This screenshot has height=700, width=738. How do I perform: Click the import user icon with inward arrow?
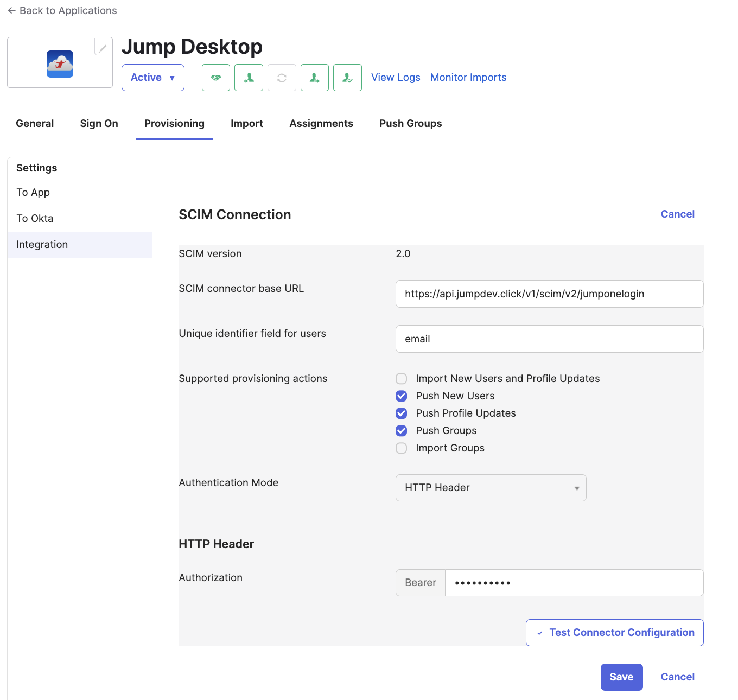click(x=249, y=78)
